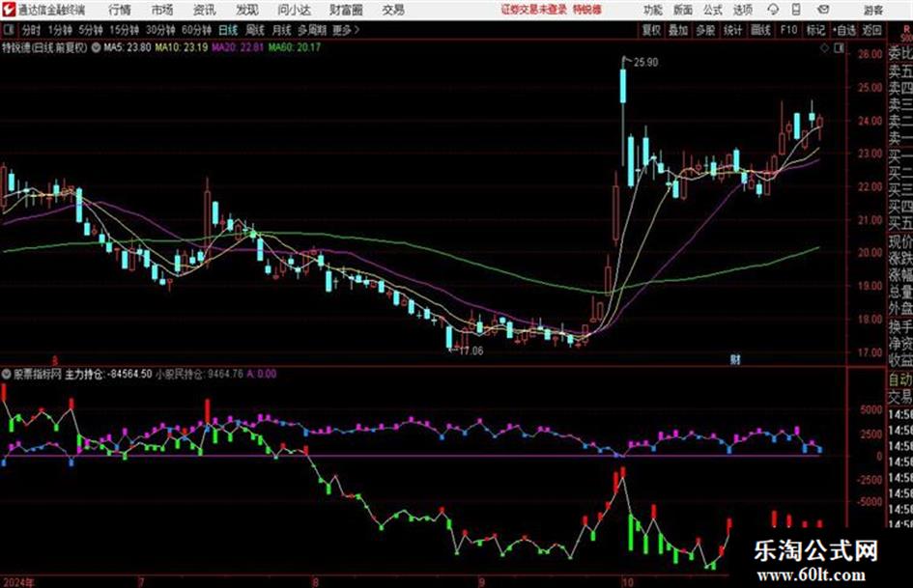
Task: Click the 统计 statistics button
Action: click(x=733, y=30)
